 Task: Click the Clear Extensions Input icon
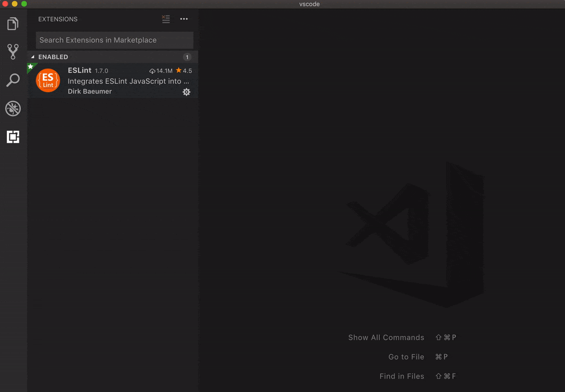[166, 19]
